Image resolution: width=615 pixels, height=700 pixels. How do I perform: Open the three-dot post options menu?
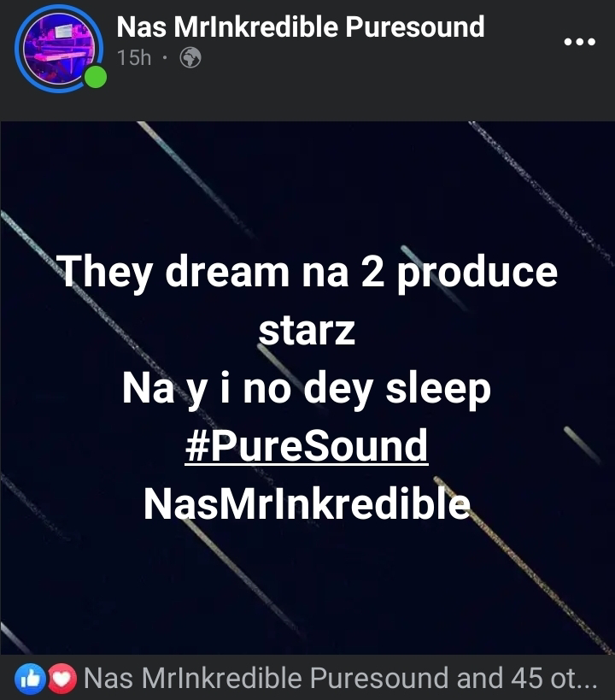coord(579,42)
